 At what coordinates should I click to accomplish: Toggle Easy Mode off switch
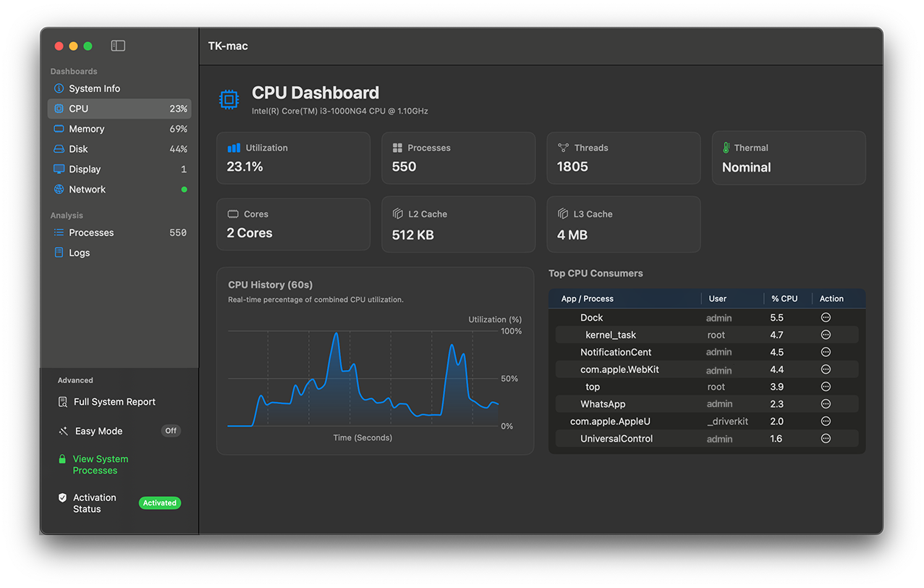tap(170, 430)
